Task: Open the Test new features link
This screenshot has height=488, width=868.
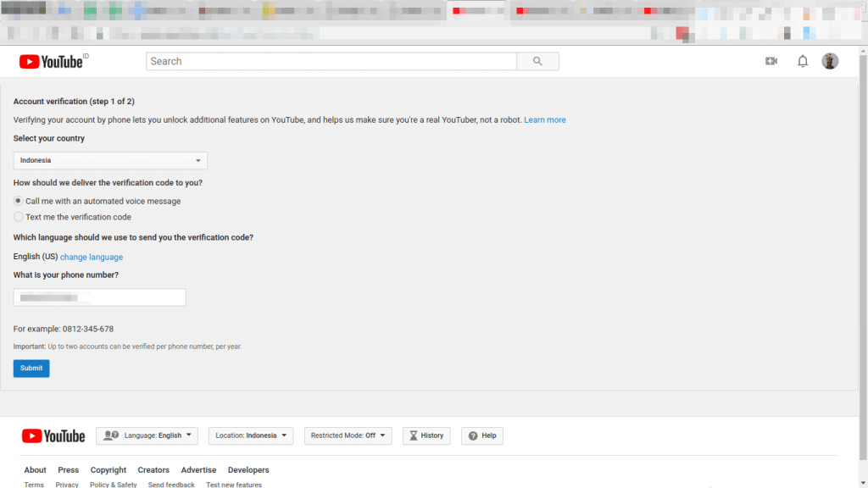Action: tap(234, 485)
